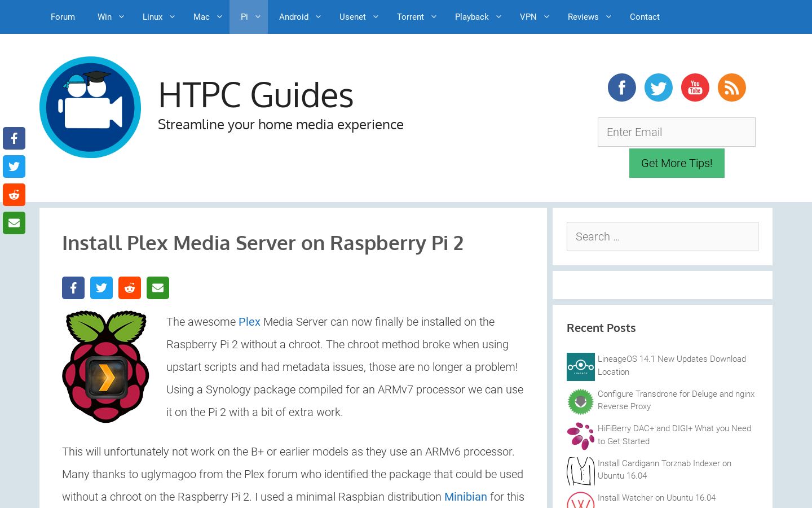Screen dimensions: 812x508
Task: Click the Raspberry Pi Plex article image
Action: tap(105, 366)
